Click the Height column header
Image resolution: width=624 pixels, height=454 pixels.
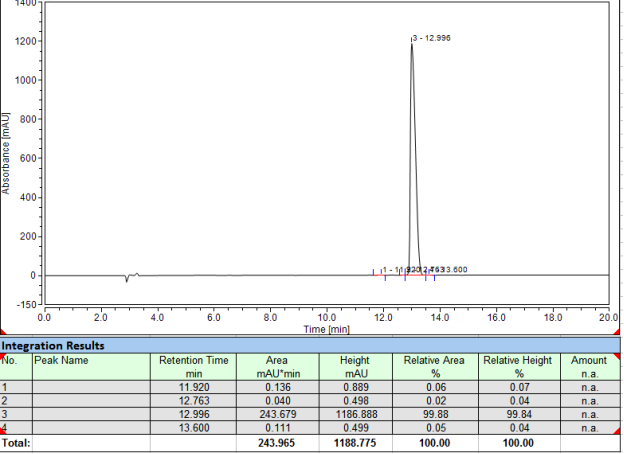[x=357, y=366]
